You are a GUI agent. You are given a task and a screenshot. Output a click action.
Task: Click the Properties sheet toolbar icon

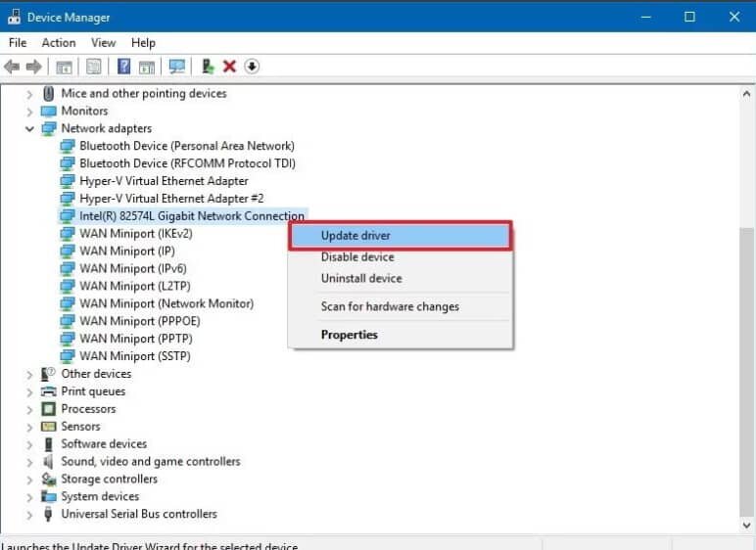[x=94, y=67]
